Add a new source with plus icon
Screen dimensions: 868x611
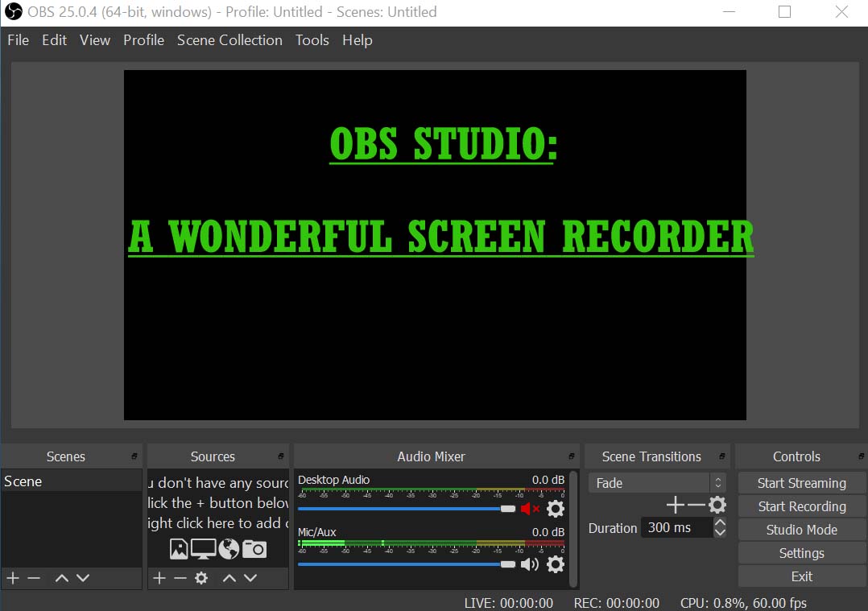159,578
